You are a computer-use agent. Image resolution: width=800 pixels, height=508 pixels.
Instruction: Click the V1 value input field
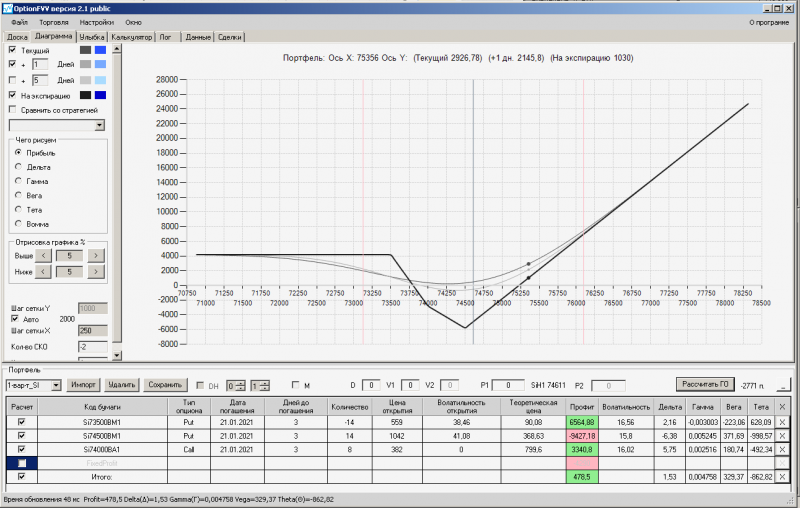click(410, 385)
